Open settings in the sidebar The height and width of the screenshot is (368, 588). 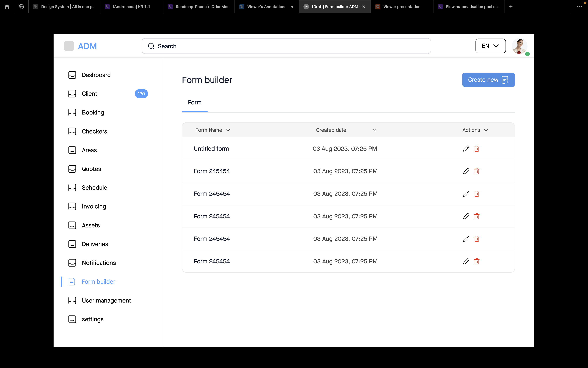click(x=93, y=319)
